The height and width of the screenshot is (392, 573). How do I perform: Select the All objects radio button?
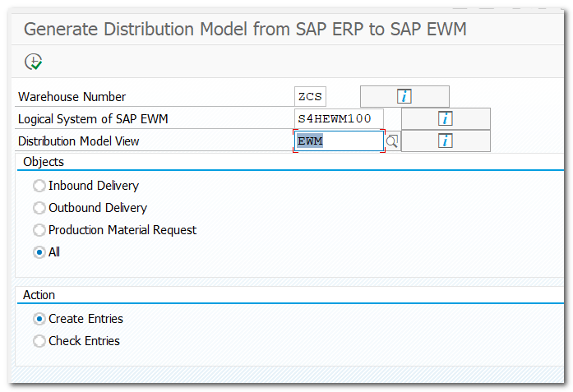[39, 252]
